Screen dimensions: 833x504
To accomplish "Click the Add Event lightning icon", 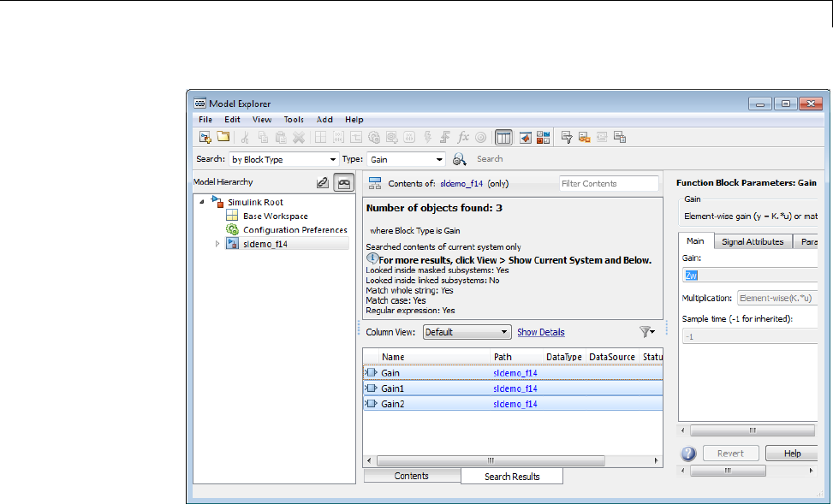I will point(428,138).
